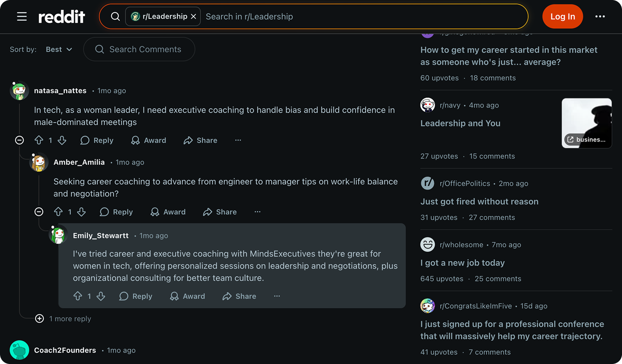Upvote Emily_Stewartt's comment
Viewport: 622px width, 364px height.
(x=78, y=296)
